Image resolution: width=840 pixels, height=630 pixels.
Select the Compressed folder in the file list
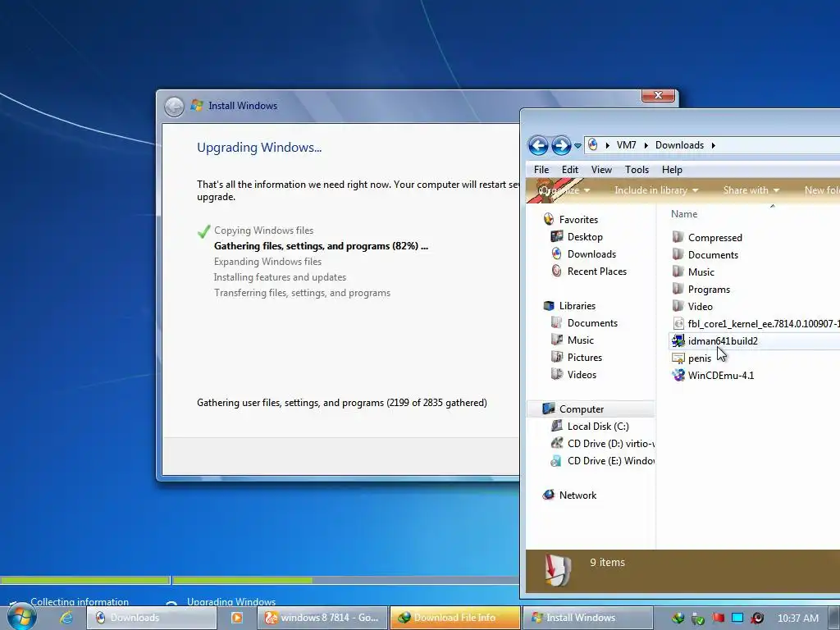coord(714,238)
